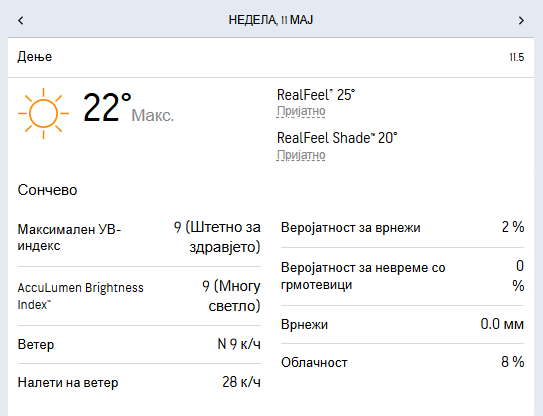Screen dimensions: 543x416
Task: Open the Пријатно link under RealFeel Shade
Action: [x=301, y=155]
